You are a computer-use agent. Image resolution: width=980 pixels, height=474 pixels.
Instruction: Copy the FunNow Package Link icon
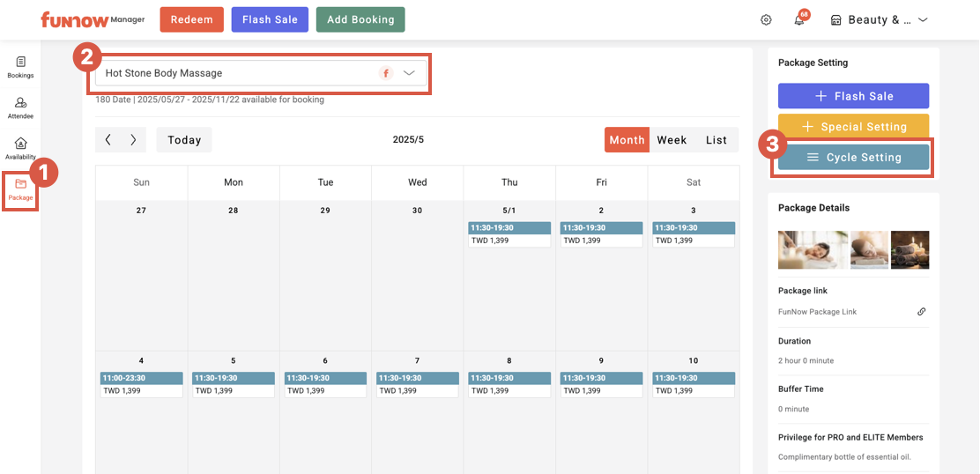(x=921, y=312)
